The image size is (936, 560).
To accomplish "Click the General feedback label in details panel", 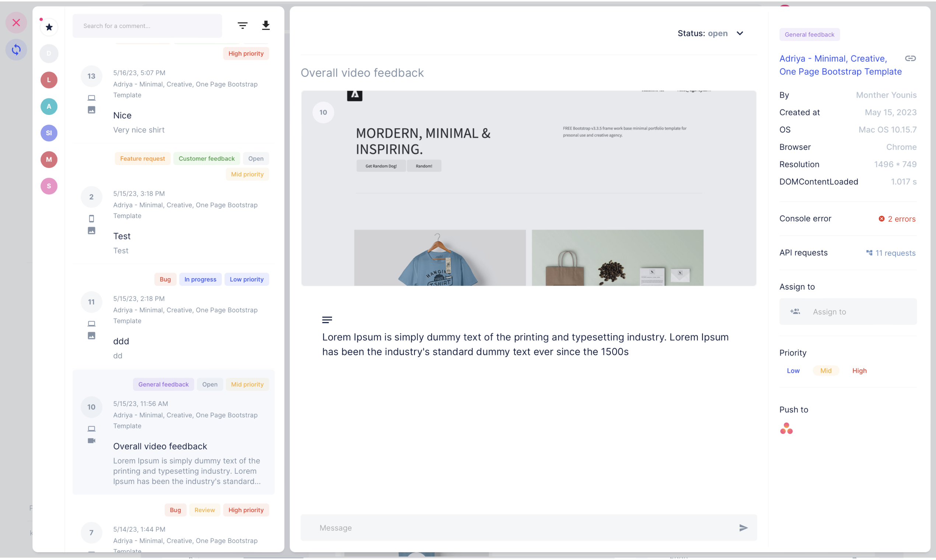I will click(809, 34).
